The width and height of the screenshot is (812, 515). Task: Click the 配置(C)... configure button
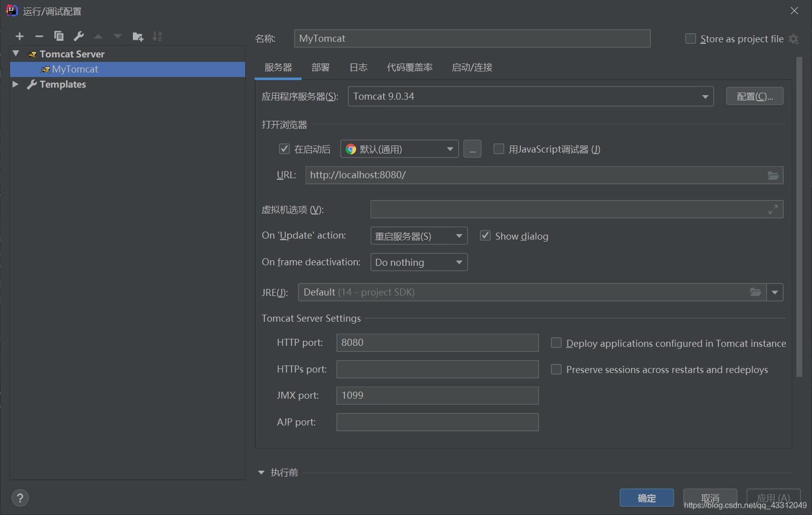pos(755,96)
